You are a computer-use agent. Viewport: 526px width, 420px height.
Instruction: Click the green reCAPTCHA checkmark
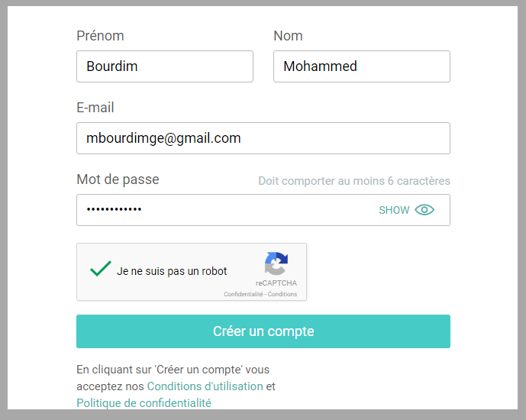click(100, 269)
